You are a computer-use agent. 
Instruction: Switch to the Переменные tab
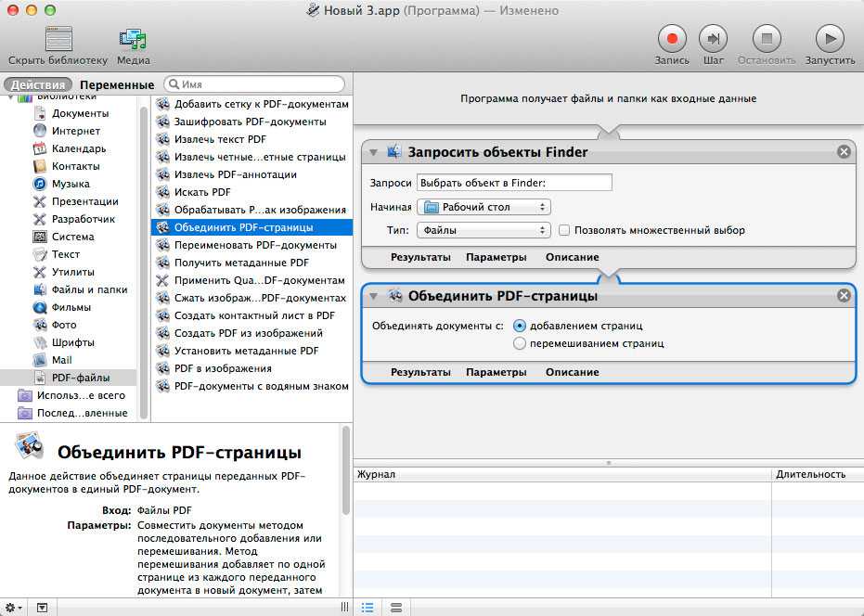[x=117, y=84]
